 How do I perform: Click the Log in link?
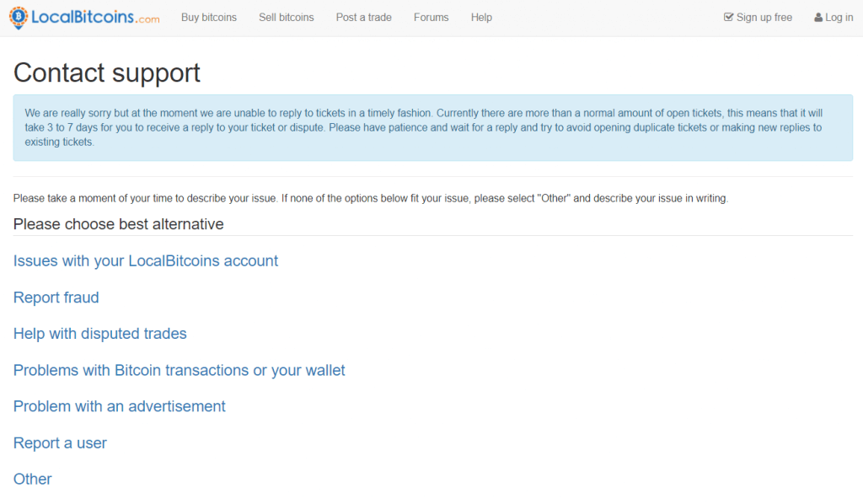834,18
